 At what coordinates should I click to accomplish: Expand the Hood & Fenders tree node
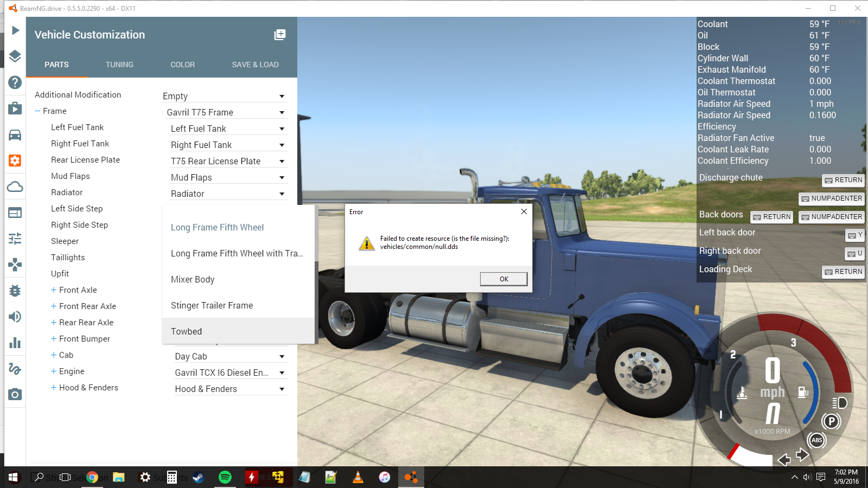pos(54,388)
